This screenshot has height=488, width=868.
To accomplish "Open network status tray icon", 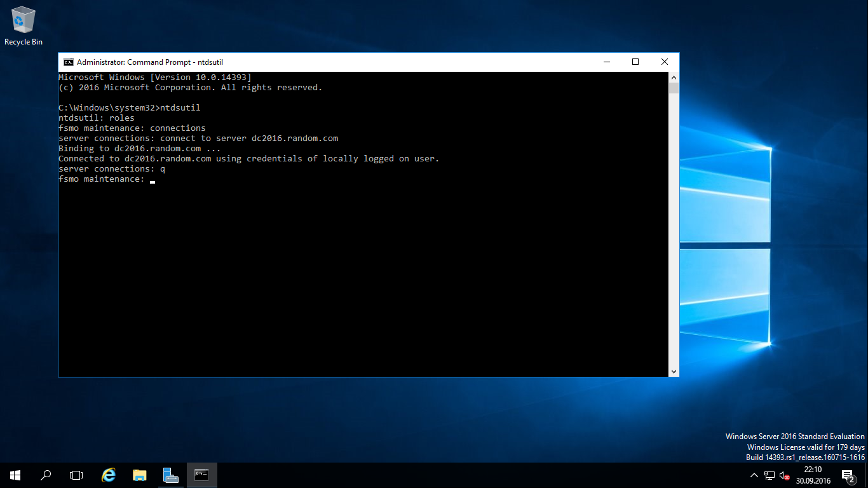I will click(770, 475).
